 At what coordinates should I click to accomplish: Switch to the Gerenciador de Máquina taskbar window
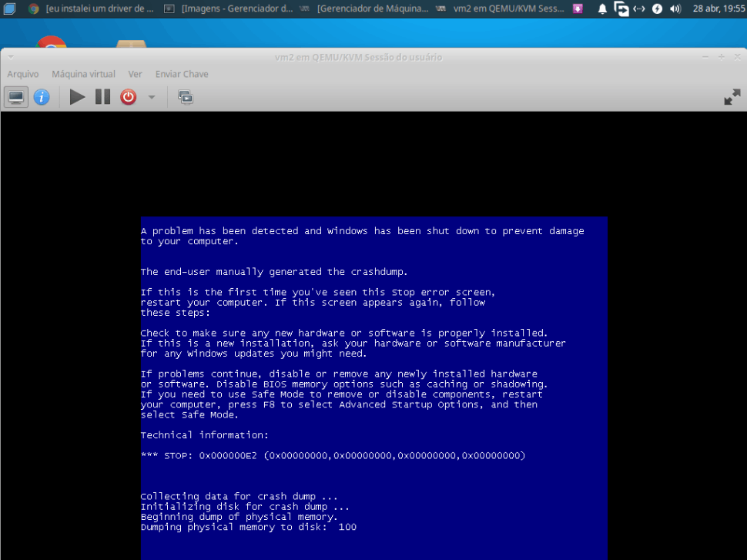point(365,8)
